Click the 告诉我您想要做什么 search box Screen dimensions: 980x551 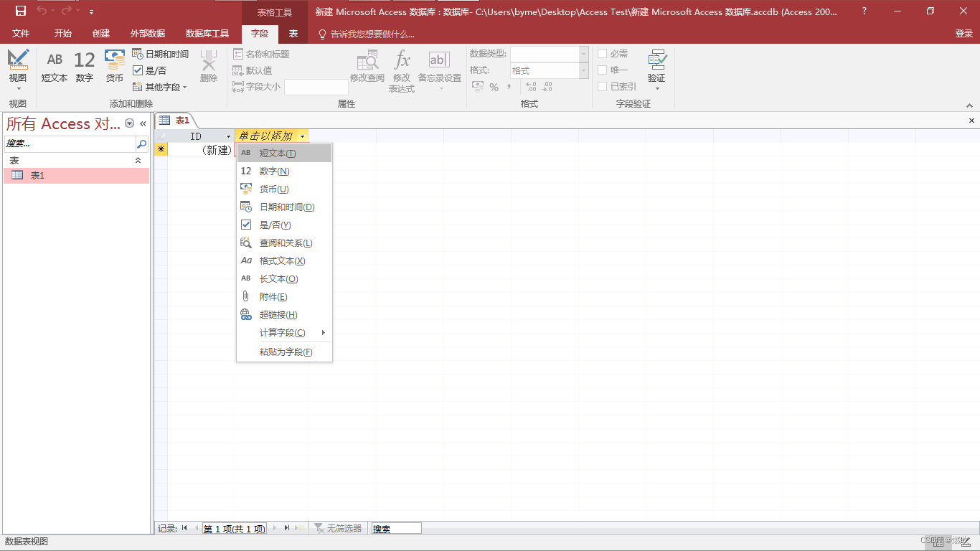point(372,34)
